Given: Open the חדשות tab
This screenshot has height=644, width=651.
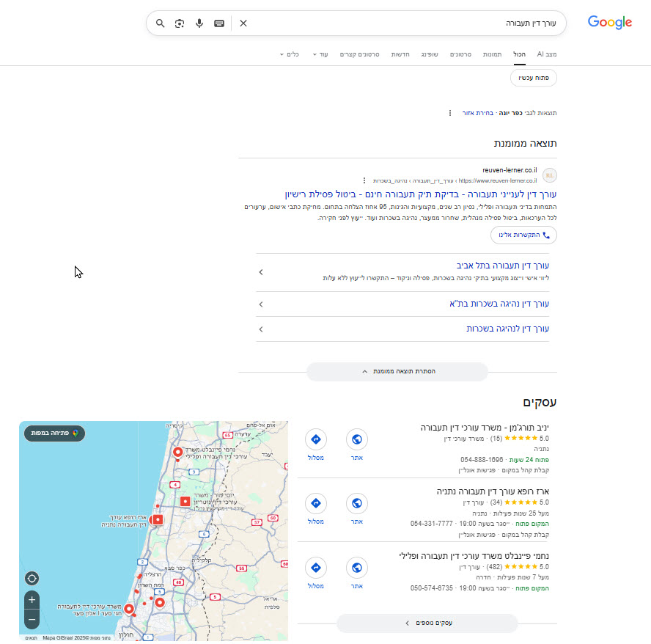Looking at the screenshot, I should 400,54.
